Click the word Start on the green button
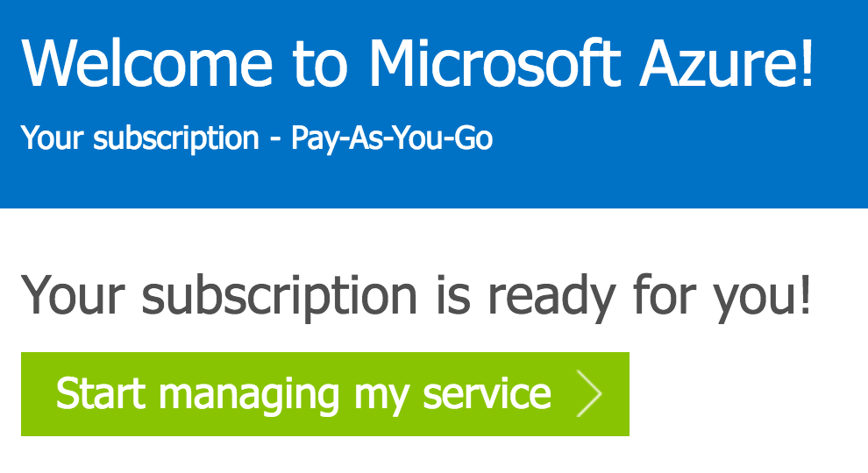The height and width of the screenshot is (473, 868). (x=100, y=394)
